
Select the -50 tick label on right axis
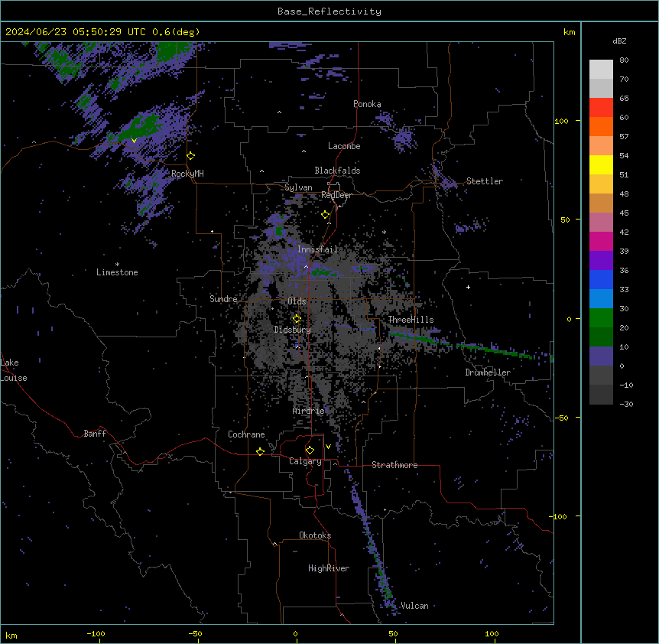[x=561, y=418]
